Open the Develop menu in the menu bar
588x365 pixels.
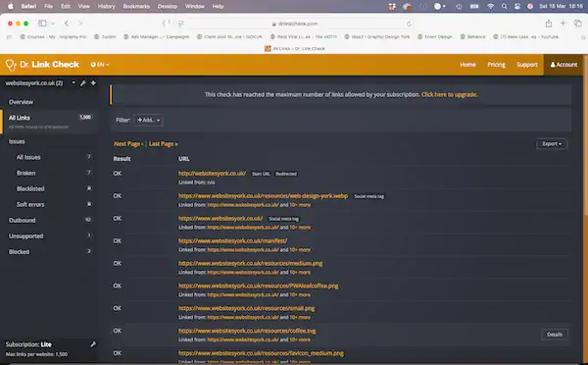[x=168, y=6]
